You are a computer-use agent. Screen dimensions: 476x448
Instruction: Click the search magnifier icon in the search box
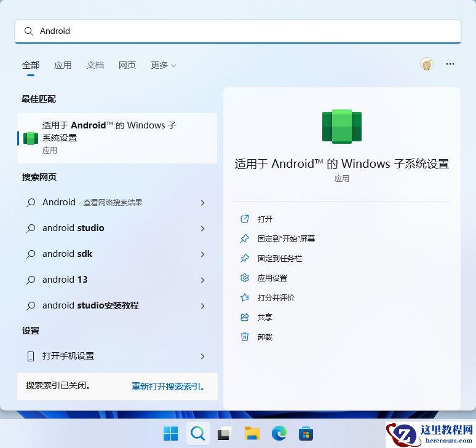[x=28, y=31]
